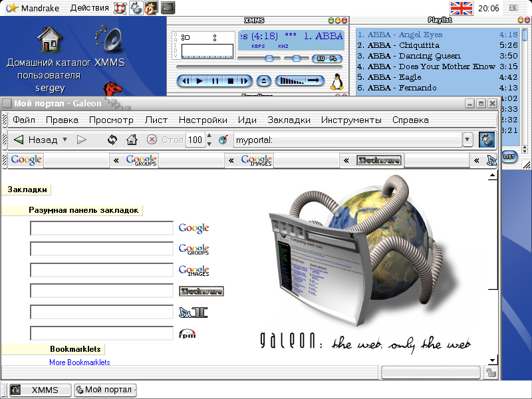
Task: Decrease zoom with stepper down arrow
Action: tap(209, 144)
